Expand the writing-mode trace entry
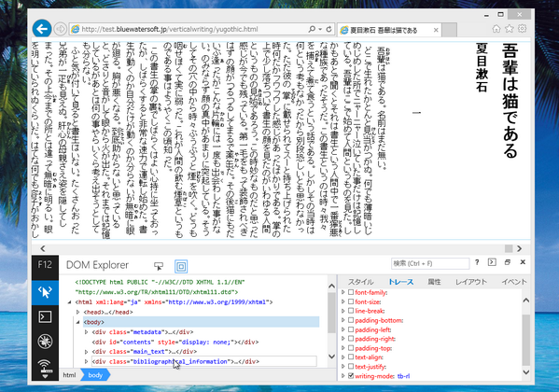 342,375
